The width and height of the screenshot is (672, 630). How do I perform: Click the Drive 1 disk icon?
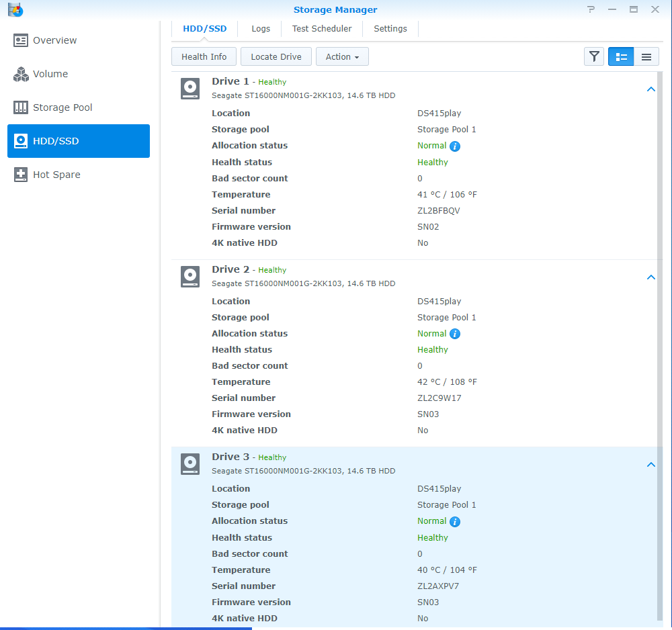190,88
